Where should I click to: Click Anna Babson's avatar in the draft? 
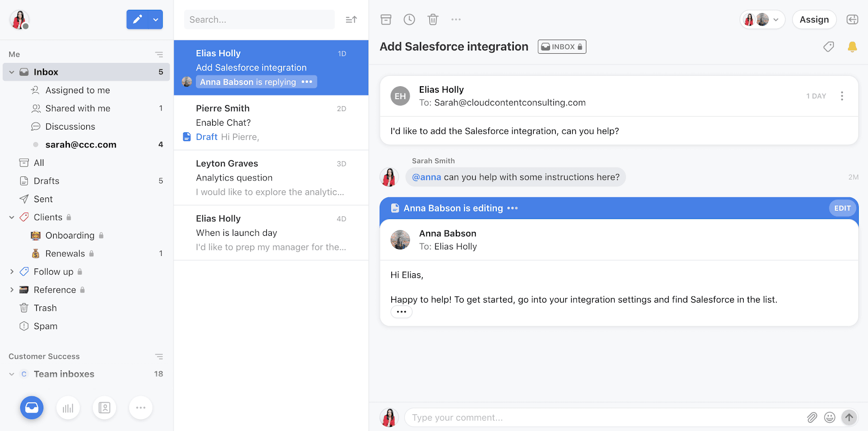coord(400,240)
